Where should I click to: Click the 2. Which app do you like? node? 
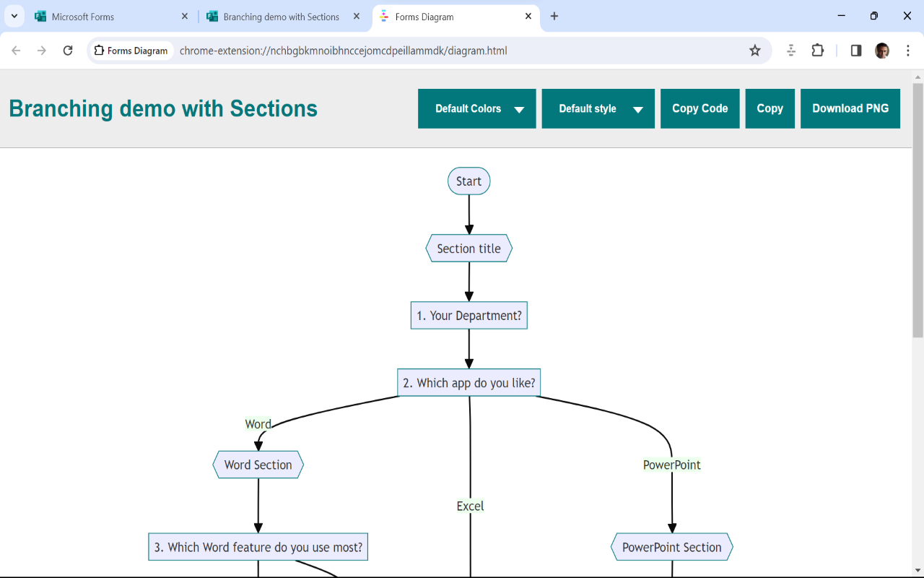[469, 383]
